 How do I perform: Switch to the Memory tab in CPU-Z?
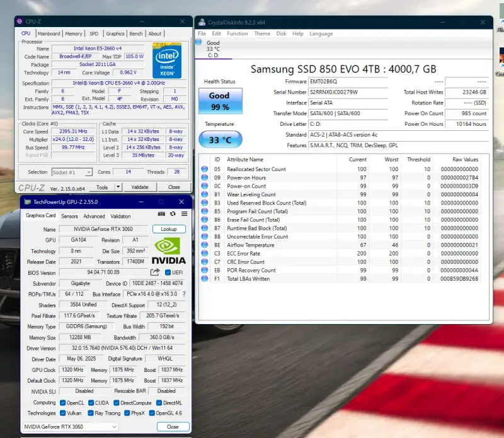[x=74, y=34]
